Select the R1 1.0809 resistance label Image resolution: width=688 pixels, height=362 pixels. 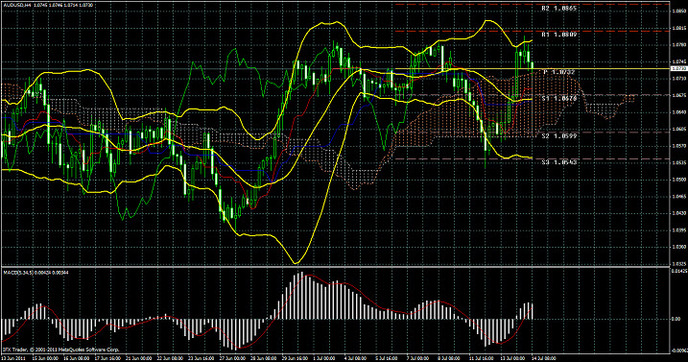[559, 34]
